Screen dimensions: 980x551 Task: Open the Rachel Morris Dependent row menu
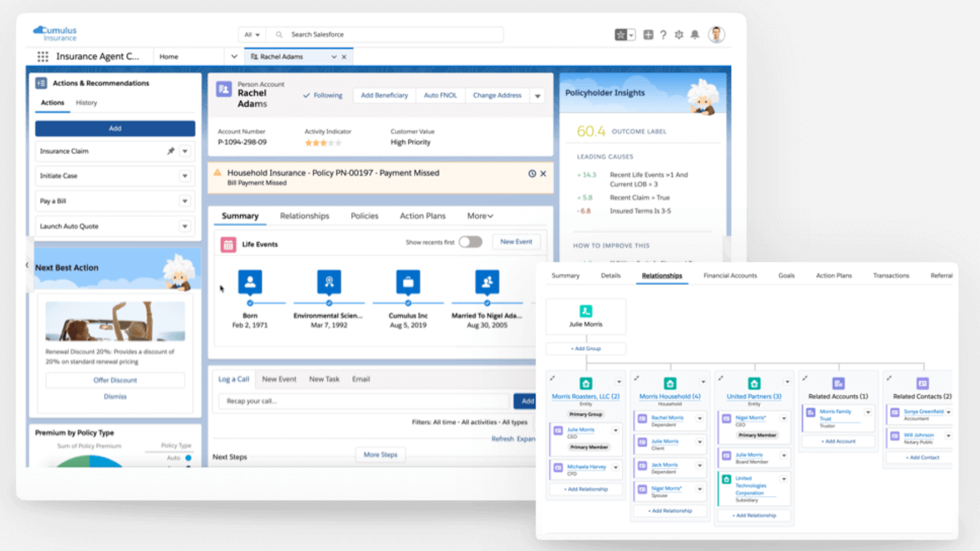pos(700,419)
